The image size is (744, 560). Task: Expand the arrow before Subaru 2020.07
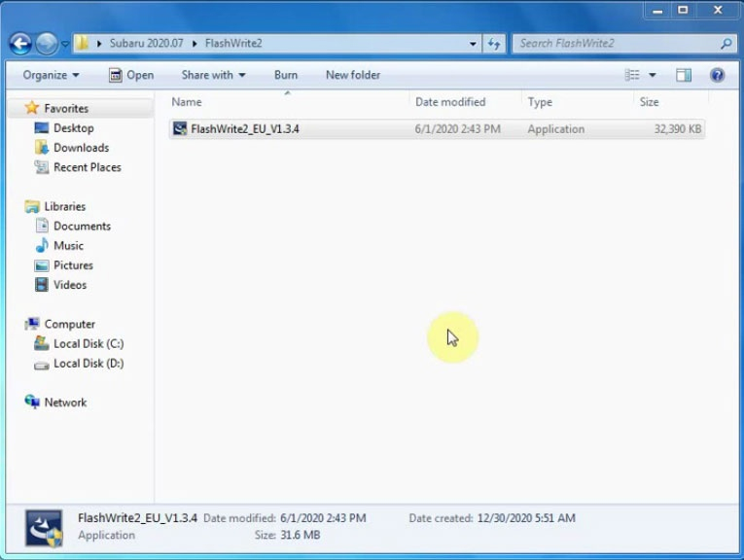pyautogui.click(x=99, y=44)
